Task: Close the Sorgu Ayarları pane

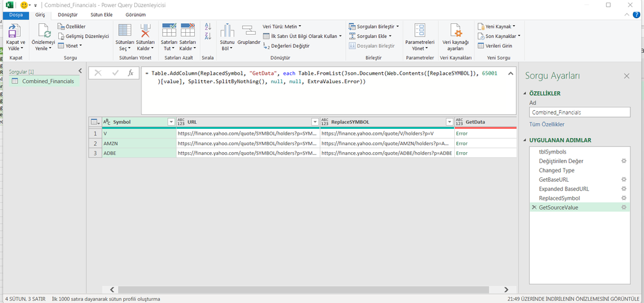Action: pyautogui.click(x=627, y=75)
